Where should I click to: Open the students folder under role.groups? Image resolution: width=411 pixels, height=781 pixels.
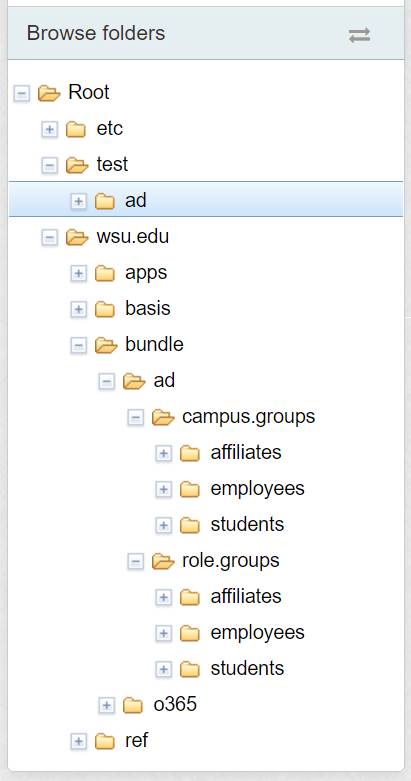click(247, 668)
